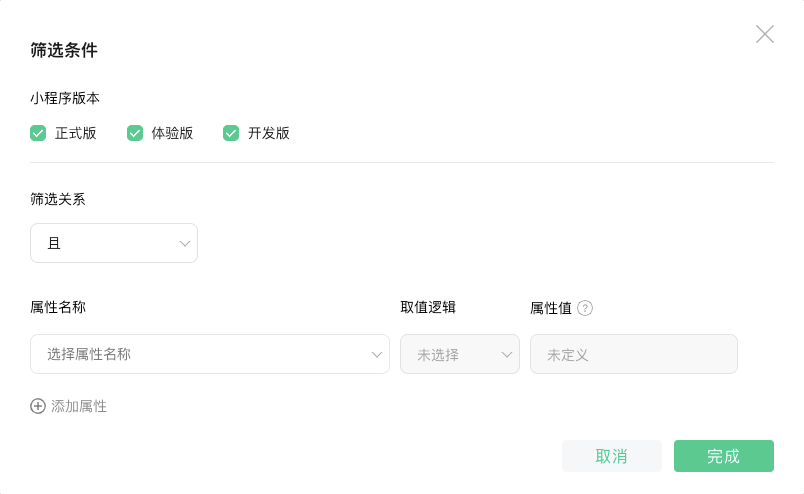Click the green 完成 button
The width and height of the screenshot is (804, 494).
click(723, 456)
